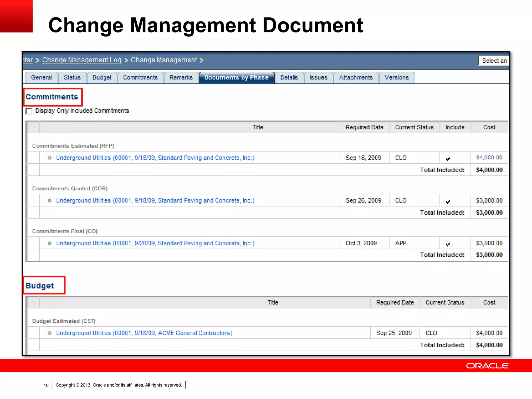Click the Budget Required Date column header
Image resolution: width=532 pixels, height=399 pixels.
click(395, 302)
